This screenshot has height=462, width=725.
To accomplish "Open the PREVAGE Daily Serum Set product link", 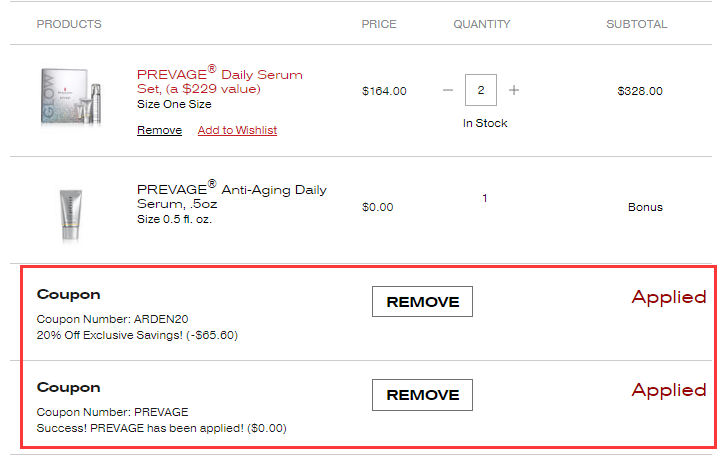I will (219, 81).
